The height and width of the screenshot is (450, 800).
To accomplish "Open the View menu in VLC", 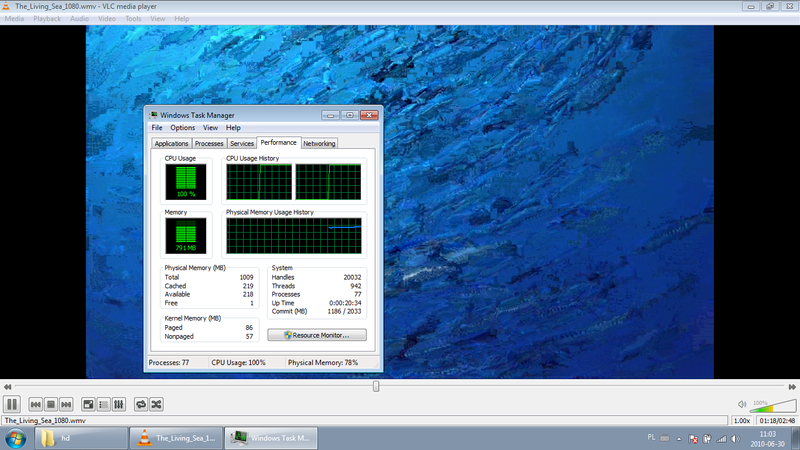I will click(x=158, y=18).
